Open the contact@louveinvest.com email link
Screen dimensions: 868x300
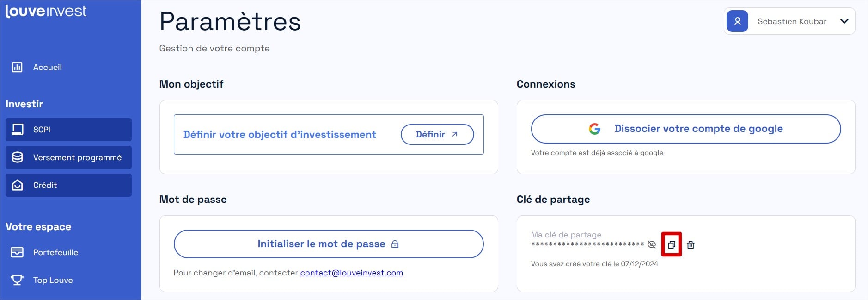351,273
